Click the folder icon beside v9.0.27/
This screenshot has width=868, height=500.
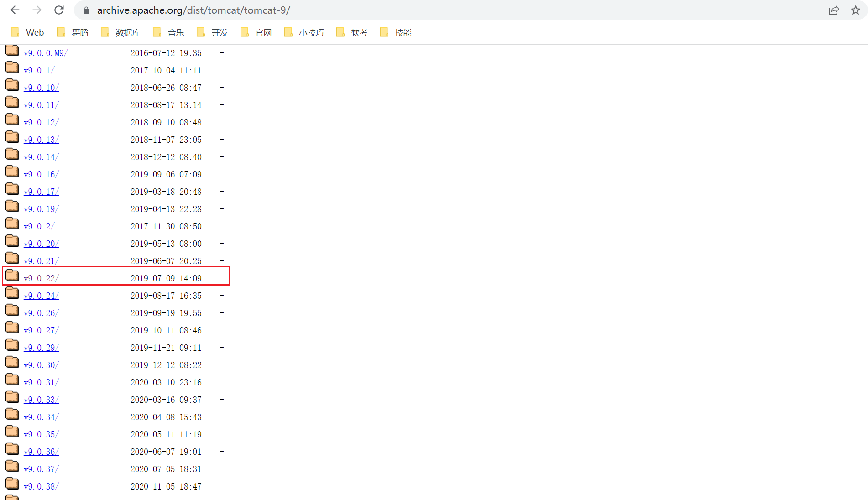click(x=12, y=328)
